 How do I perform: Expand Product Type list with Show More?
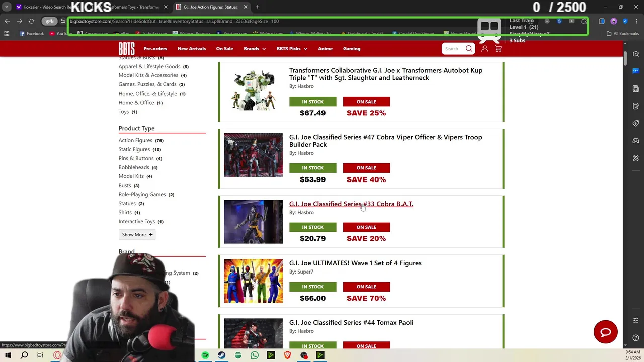(137, 235)
